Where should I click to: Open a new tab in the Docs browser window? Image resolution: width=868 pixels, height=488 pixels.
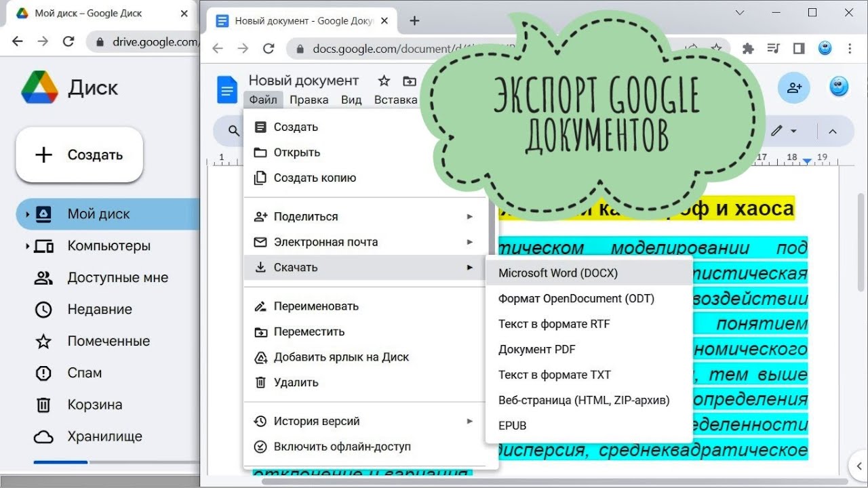(414, 20)
